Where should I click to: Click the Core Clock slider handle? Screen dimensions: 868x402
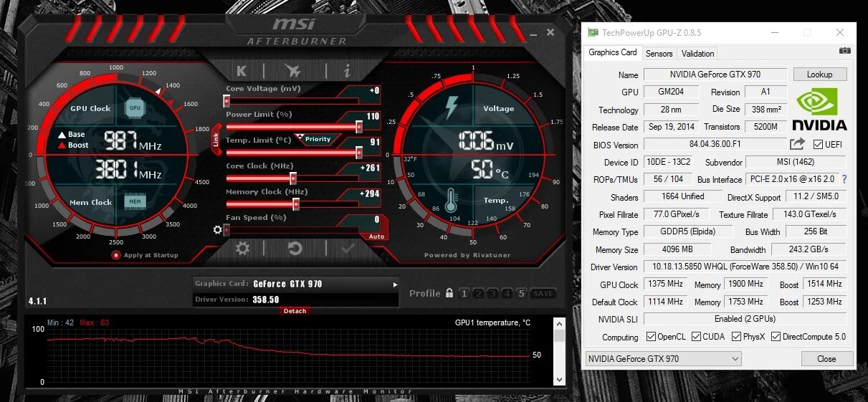[292, 178]
